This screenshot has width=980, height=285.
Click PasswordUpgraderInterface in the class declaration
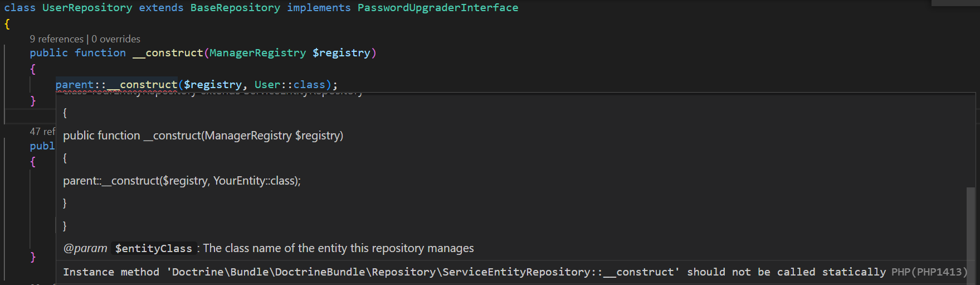click(x=438, y=8)
